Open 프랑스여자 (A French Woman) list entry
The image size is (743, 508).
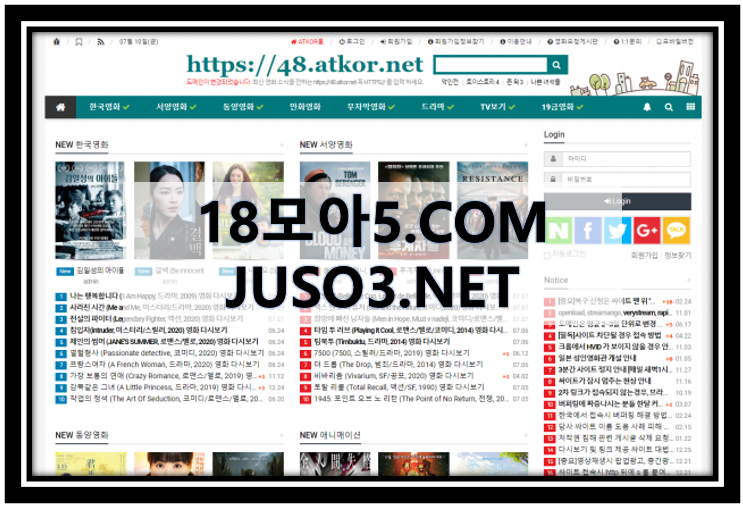[164, 364]
